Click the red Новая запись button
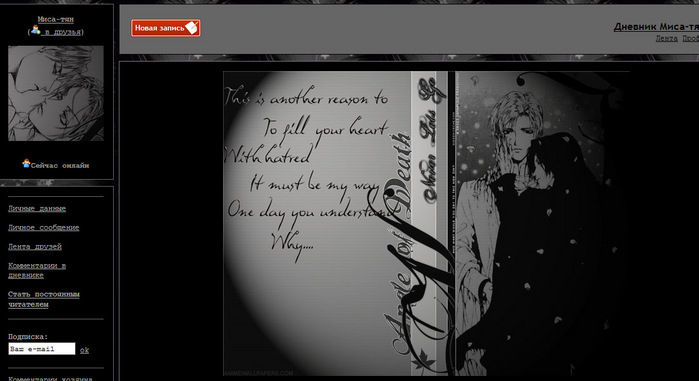Viewport: 699px width, 381px height. [x=165, y=28]
